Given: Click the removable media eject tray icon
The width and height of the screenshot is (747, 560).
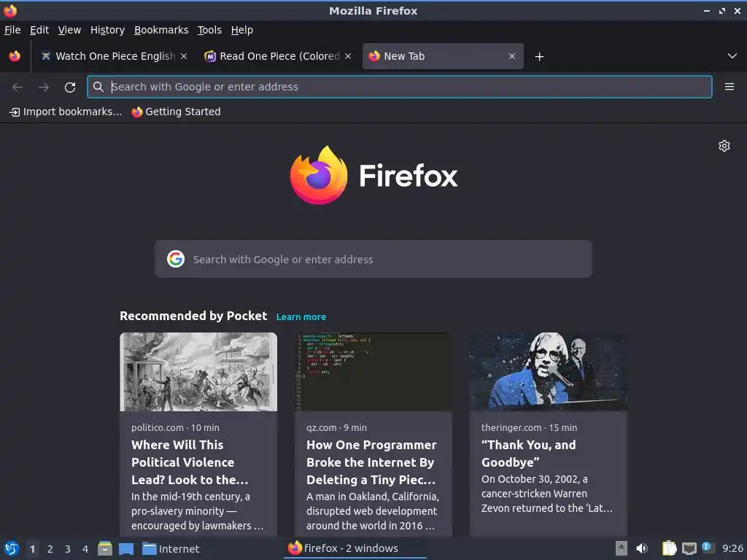Looking at the screenshot, I should pyautogui.click(x=622, y=548).
